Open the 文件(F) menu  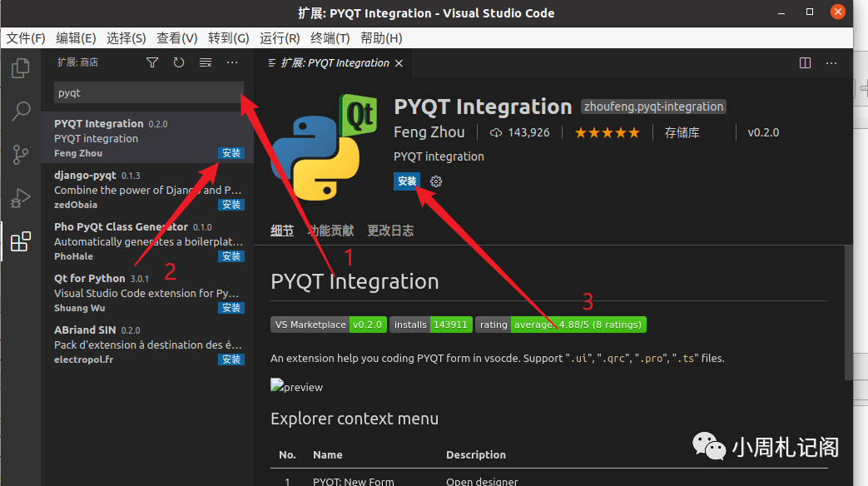pos(26,38)
